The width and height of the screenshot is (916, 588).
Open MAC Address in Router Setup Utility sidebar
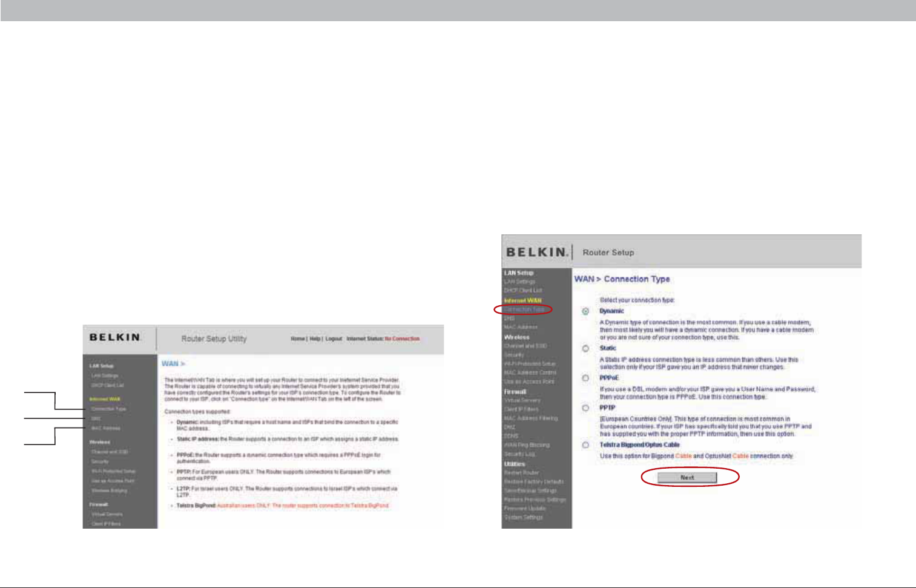[x=106, y=428]
